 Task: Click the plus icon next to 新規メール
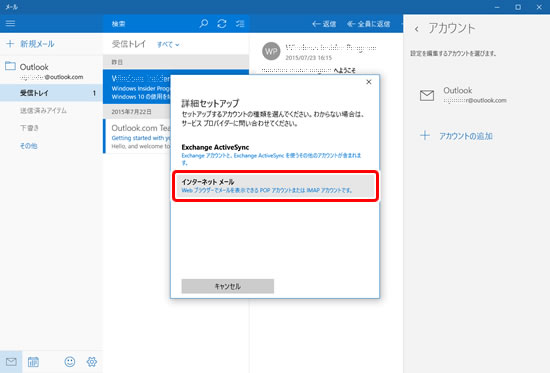pos(10,44)
